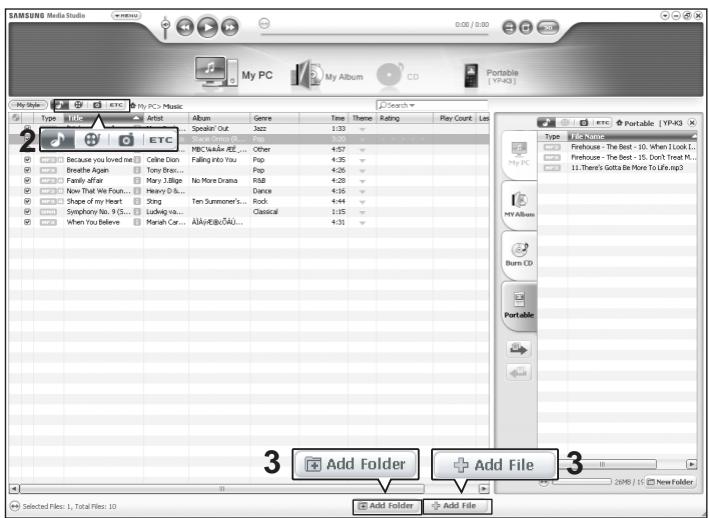709x518 pixels.
Task: Switch to Portable tab in side panel
Action: point(519,306)
